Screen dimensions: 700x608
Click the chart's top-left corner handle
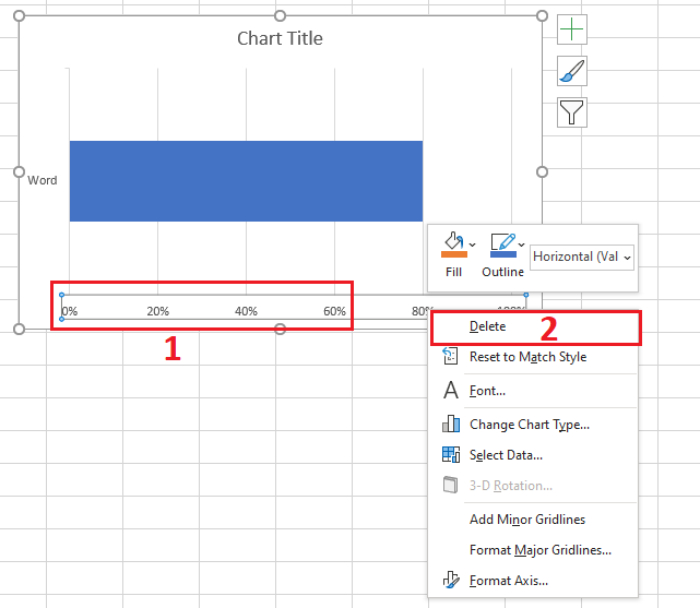coord(19,16)
